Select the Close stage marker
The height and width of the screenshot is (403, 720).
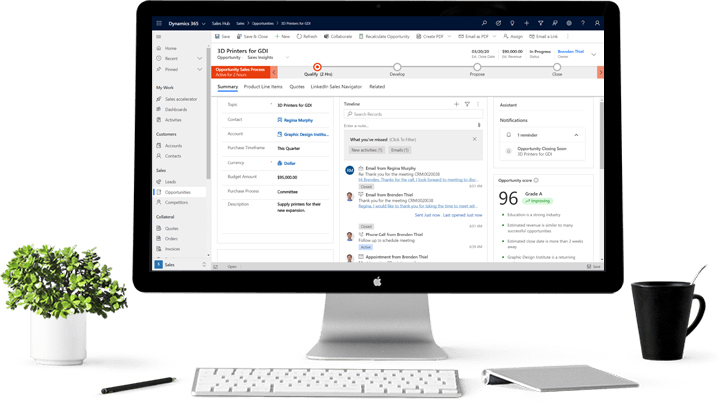[557, 67]
